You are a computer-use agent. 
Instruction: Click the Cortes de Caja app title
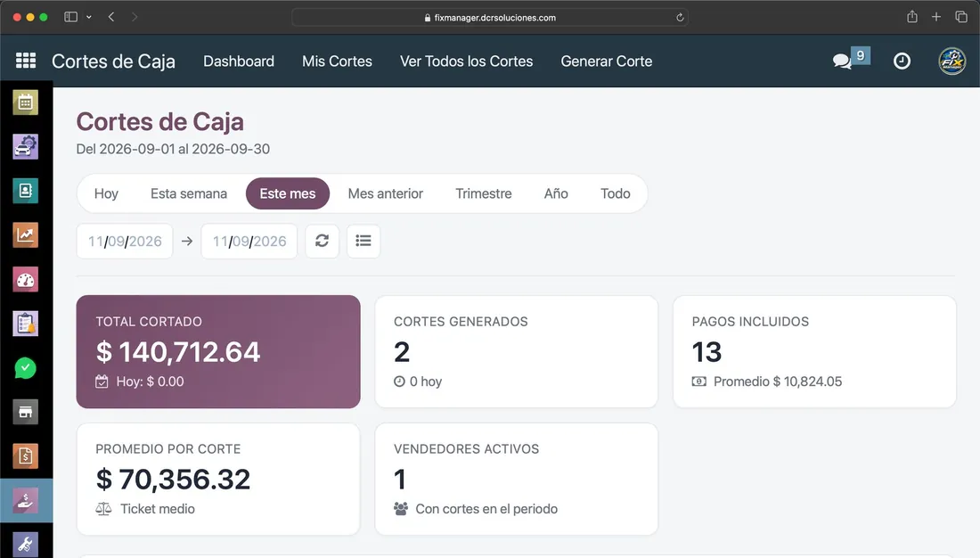coord(113,62)
